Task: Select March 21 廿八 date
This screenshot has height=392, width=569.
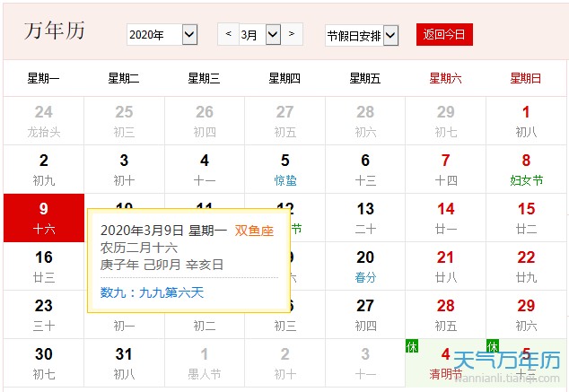Action: coord(446,266)
